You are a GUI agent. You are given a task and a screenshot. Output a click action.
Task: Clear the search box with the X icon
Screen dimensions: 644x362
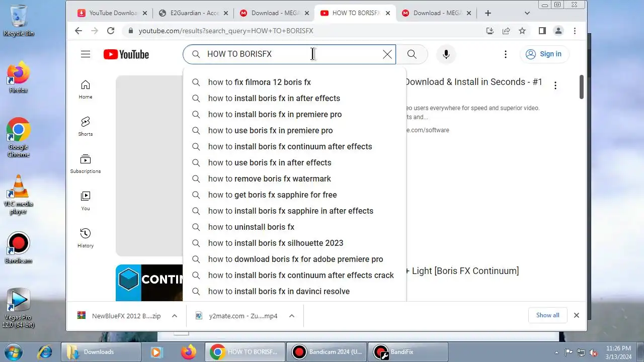pyautogui.click(x=387, y=54)
